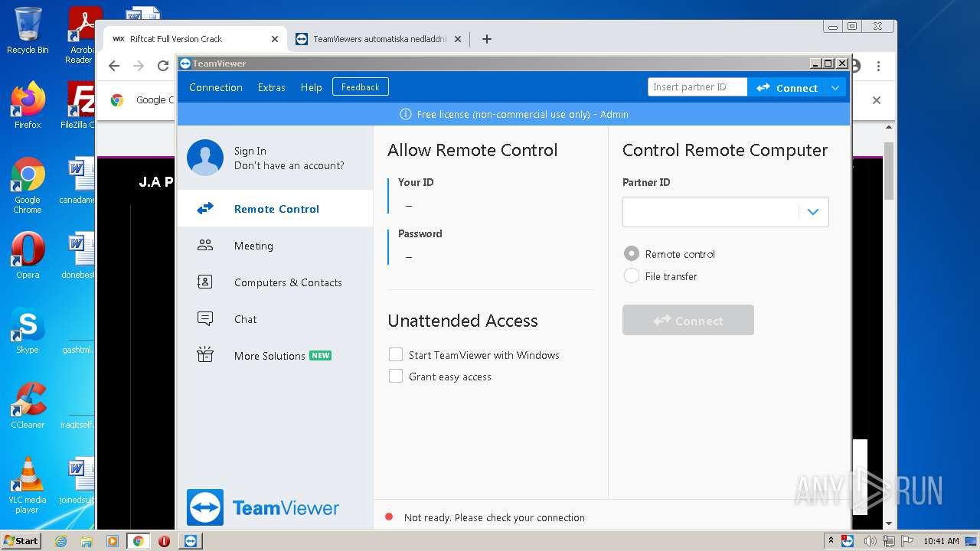
Task: Open a new Chrome tab
Action: [x=487, y=39]
